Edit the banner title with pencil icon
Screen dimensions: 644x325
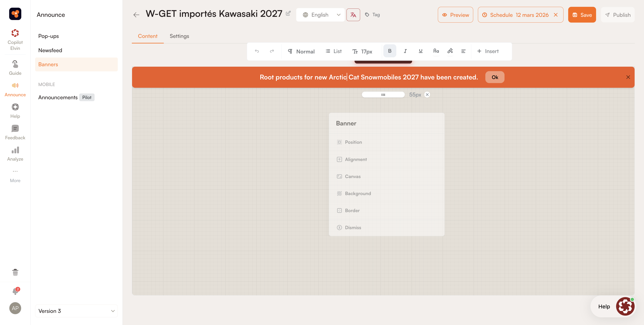point(288,13)
